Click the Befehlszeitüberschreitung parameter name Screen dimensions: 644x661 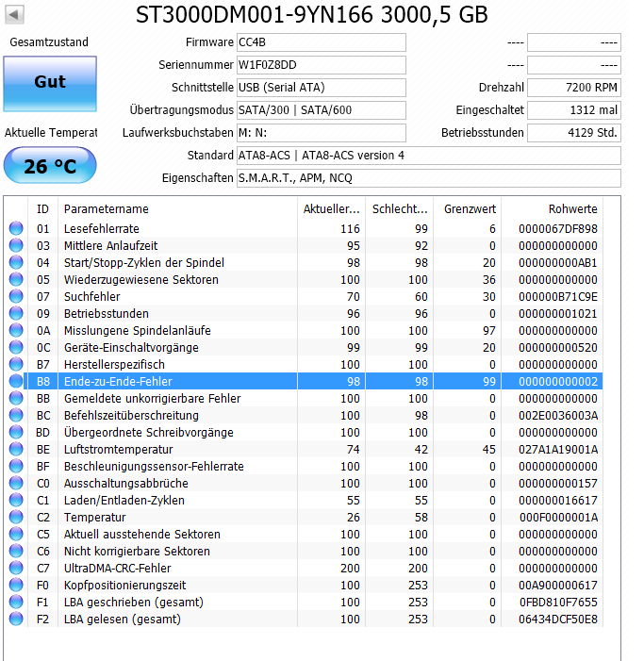pyautogui.click(x=131, y=416)
